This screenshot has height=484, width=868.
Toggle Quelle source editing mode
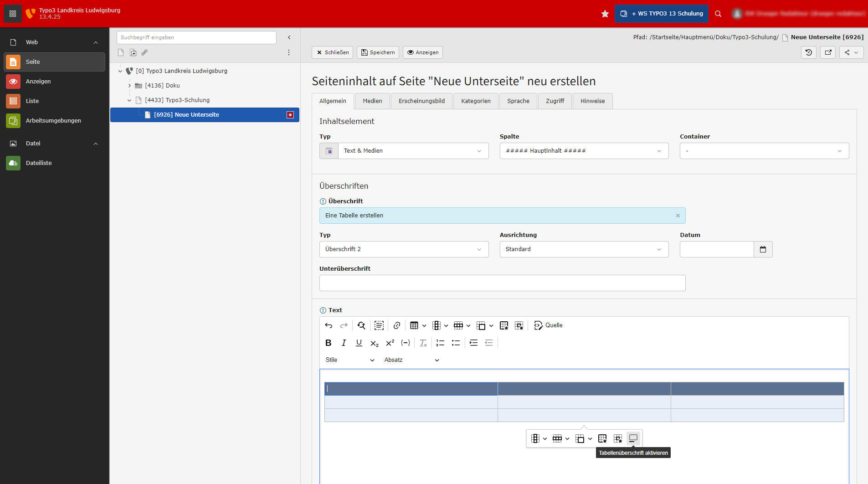point(548,325)
